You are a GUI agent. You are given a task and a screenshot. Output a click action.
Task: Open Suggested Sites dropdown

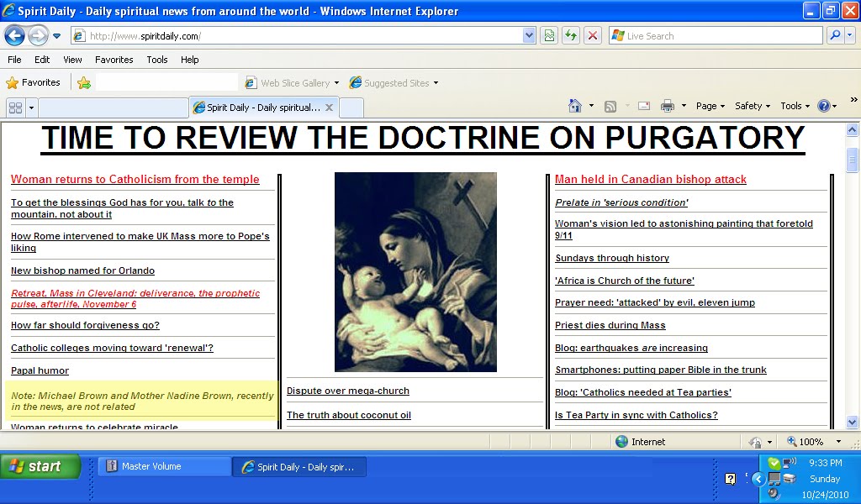(394, 83)
